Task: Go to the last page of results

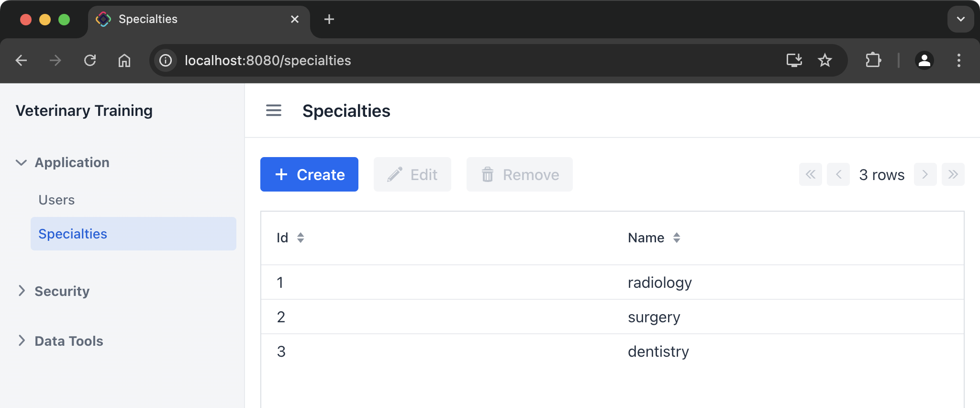Action: (953, 174)
